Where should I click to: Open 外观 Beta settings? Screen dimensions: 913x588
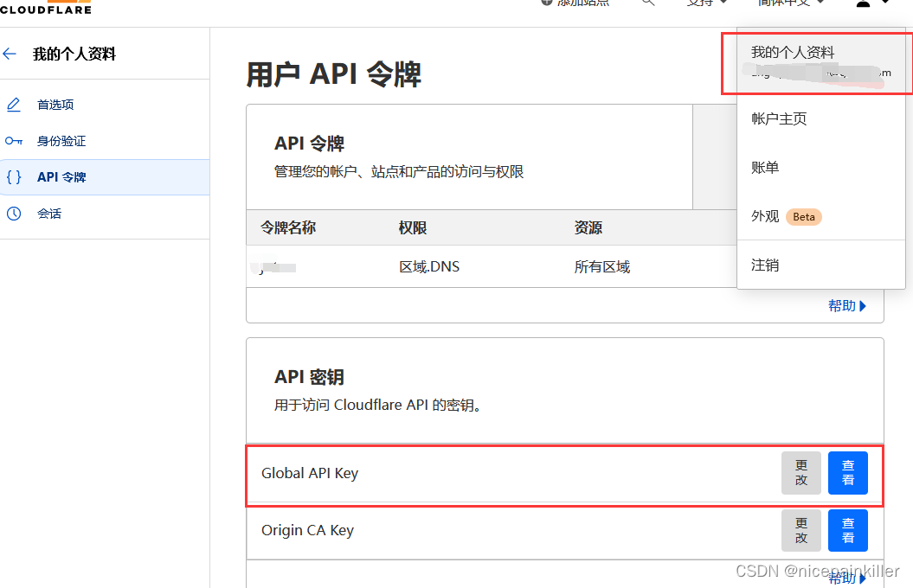coord(765,216)
